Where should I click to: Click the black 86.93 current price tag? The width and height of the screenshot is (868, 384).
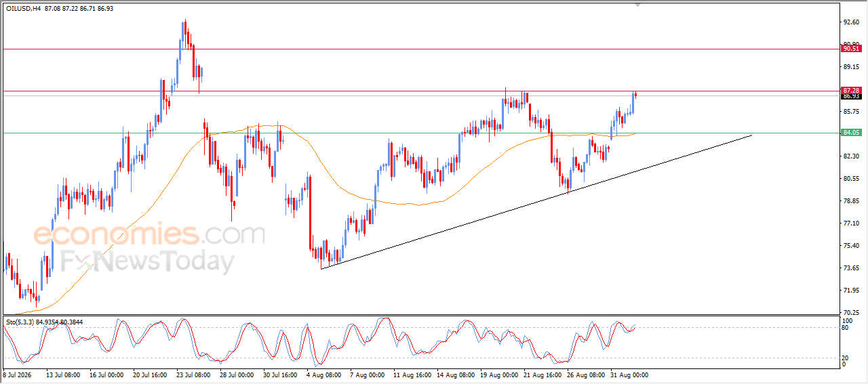(x=851, y=96)
